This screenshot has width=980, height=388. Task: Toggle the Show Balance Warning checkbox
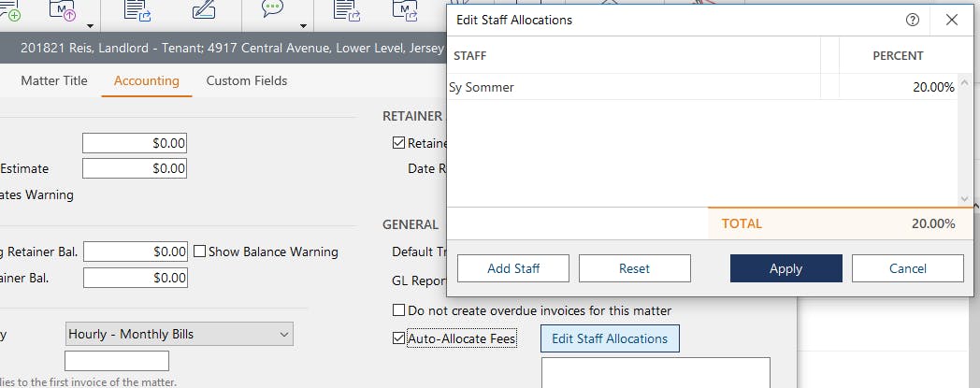coord(199,251)
